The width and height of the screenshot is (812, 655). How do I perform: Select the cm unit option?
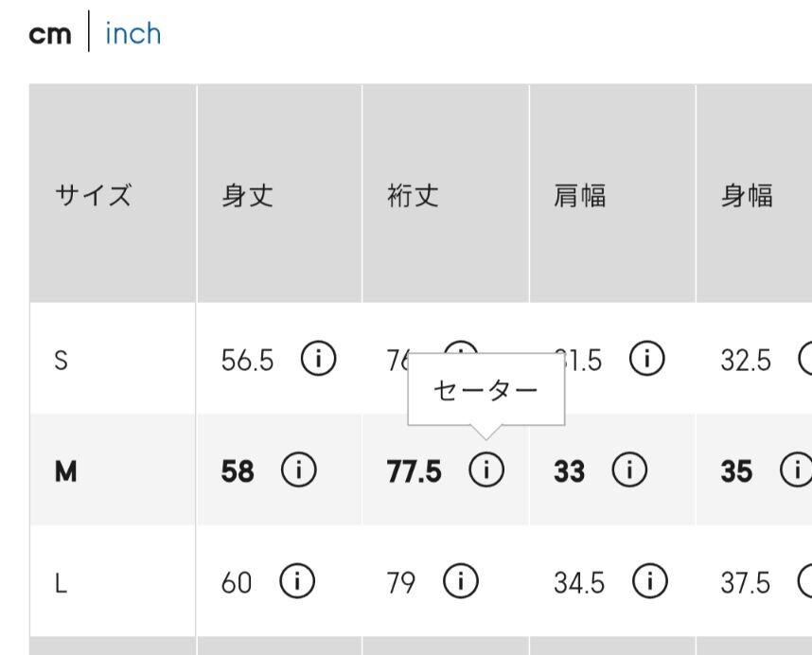coord(50,35)
